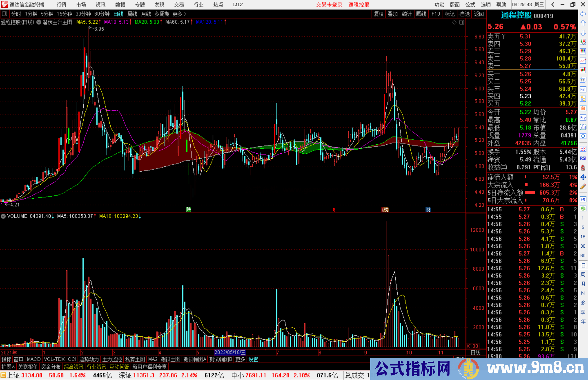Toggle the 潜伏主升主图 indicator dropdown circle

tap(39, 22)
